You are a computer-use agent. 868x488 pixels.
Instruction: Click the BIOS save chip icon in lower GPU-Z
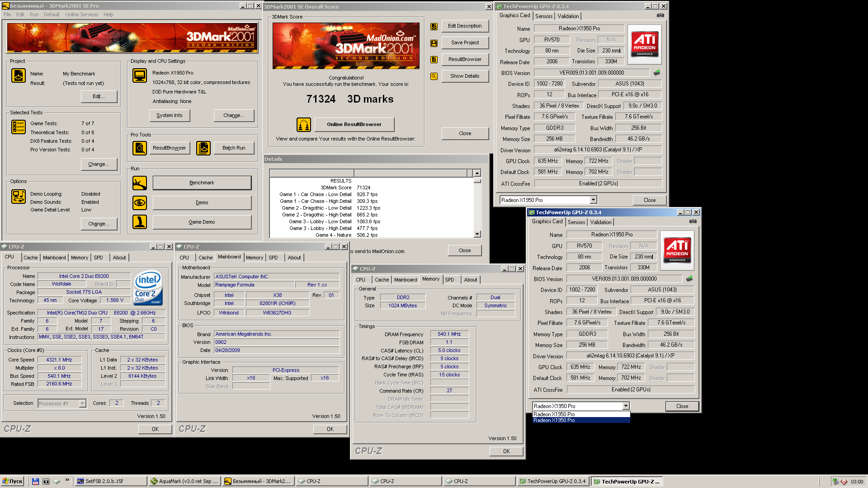pyautogui.click(x=689, y=279)
